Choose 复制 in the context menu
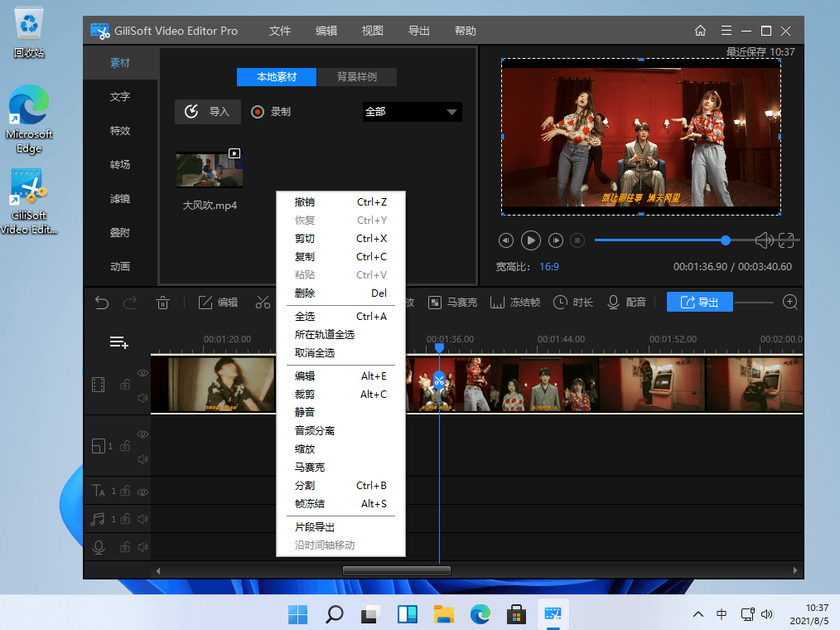 pyautogui.click(x=340, y=257)
